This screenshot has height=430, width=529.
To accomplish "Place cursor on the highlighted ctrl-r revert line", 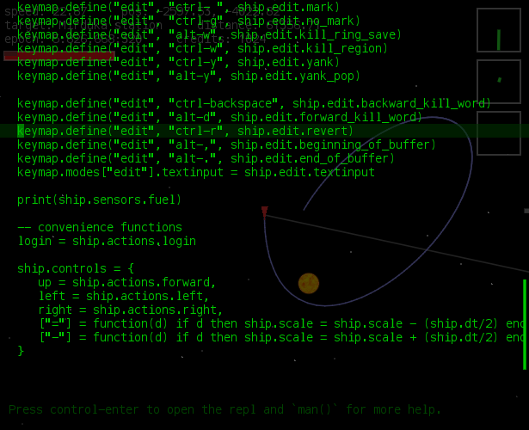I will 185,131.
